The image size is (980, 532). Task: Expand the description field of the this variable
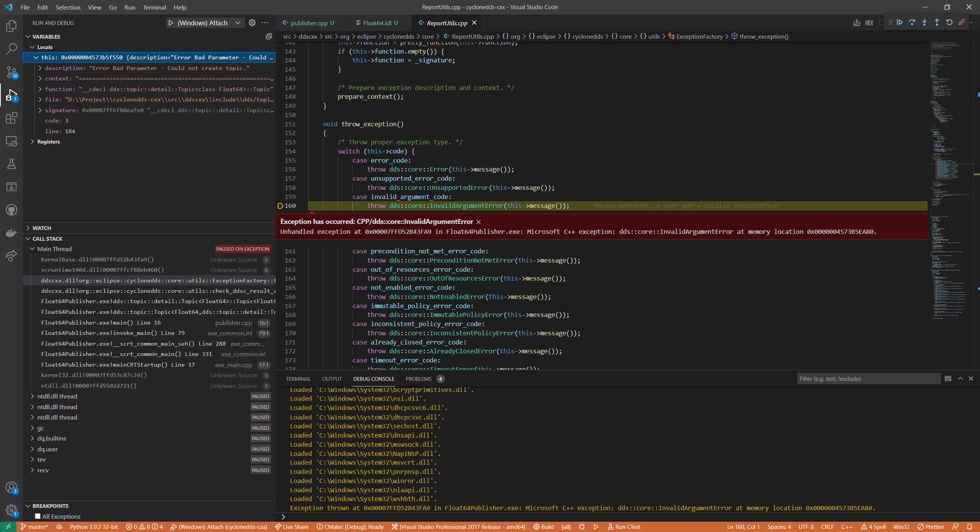pos(40,68)
